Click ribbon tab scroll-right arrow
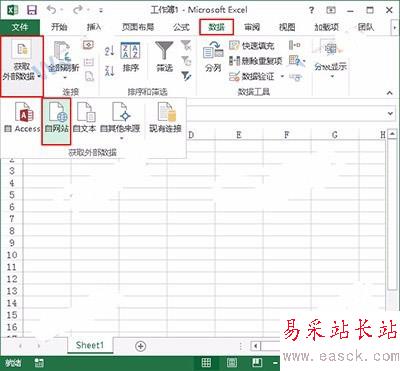 pos(395,28)
